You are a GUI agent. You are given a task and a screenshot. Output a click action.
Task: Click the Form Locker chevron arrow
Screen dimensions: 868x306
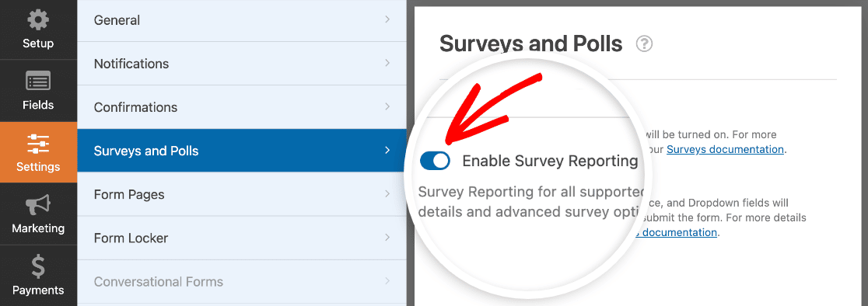pyautogui.click(x=387, y=238)
